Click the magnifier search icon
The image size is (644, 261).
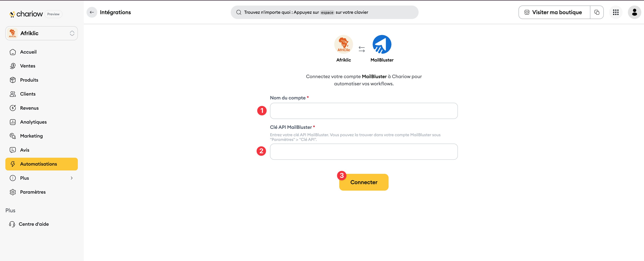click(x=239, y=12)
